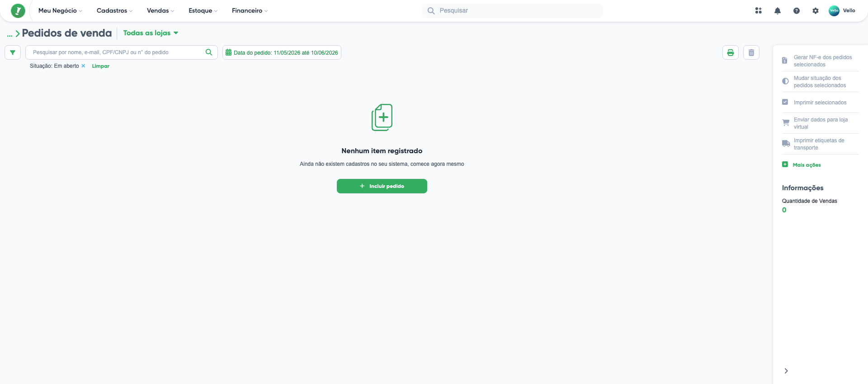Click Enviar dados para loja virtual
Screen dimensions: 868x384
click(820, 123)
